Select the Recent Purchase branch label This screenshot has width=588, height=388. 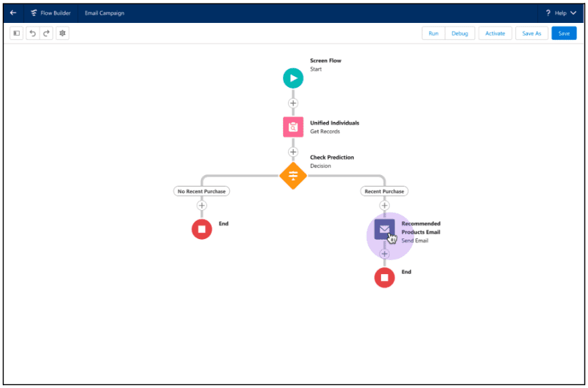pyautogui.click(x=384, y=191)
